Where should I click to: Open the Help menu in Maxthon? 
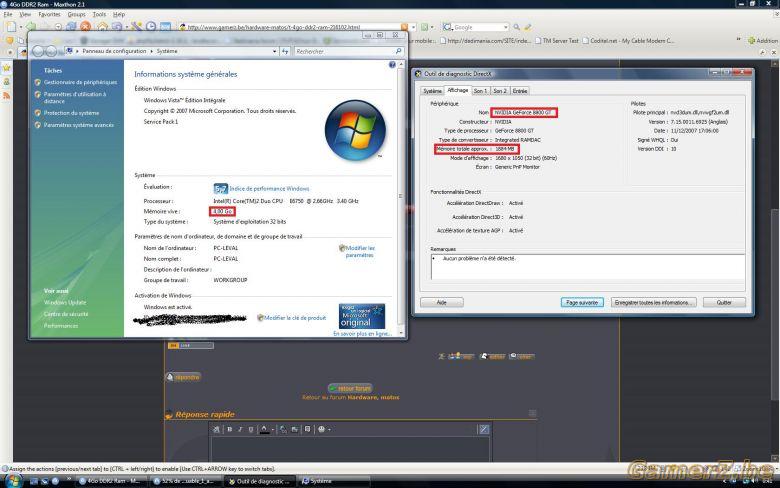[x=119, y=14]
